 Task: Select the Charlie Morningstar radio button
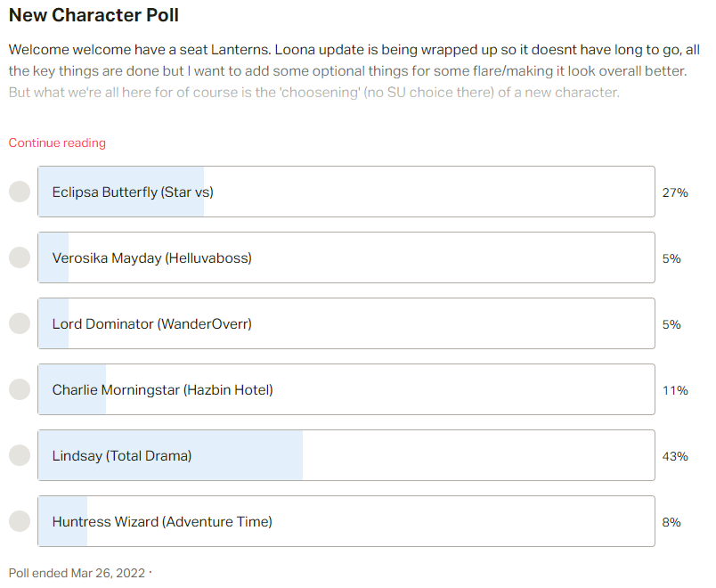click(x=20, y=389)
